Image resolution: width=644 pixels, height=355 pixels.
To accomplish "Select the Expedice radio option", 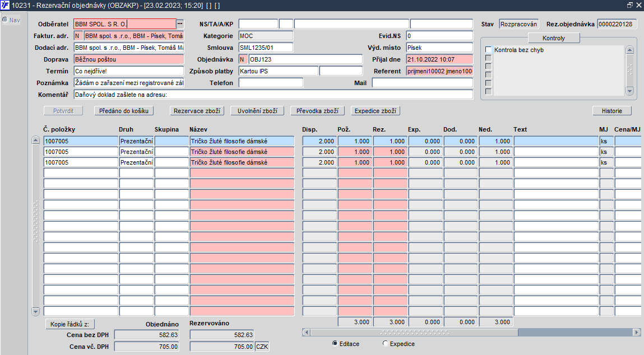I will coord(385,343).
